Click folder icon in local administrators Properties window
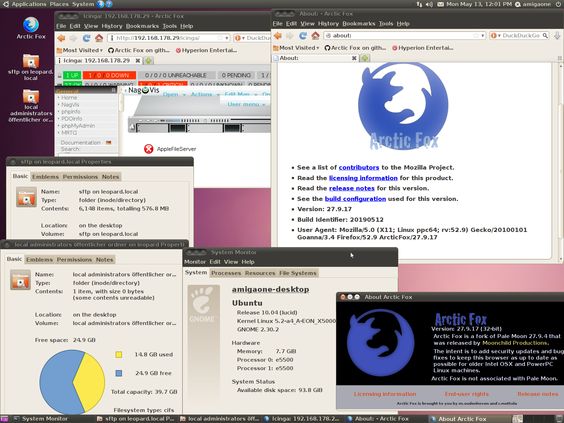Image resolution: width=564 pixels, height=423 pixels. (21, 279)
